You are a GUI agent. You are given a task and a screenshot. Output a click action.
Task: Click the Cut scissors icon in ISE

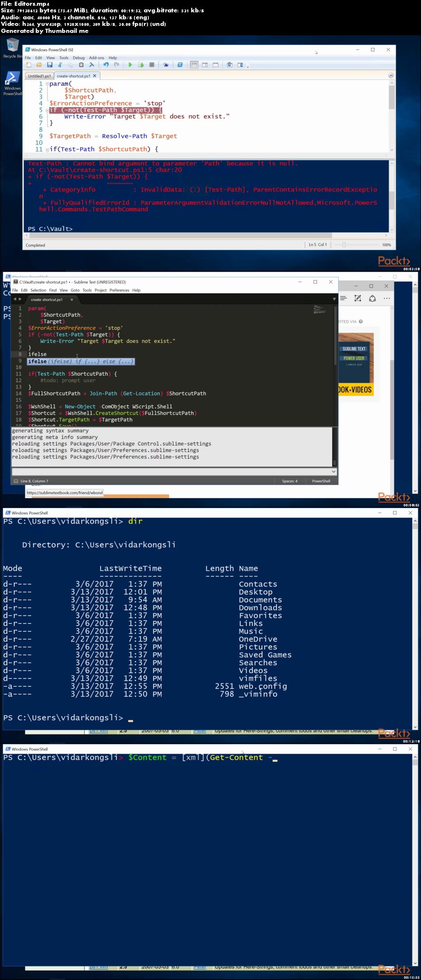coord(60,65)
